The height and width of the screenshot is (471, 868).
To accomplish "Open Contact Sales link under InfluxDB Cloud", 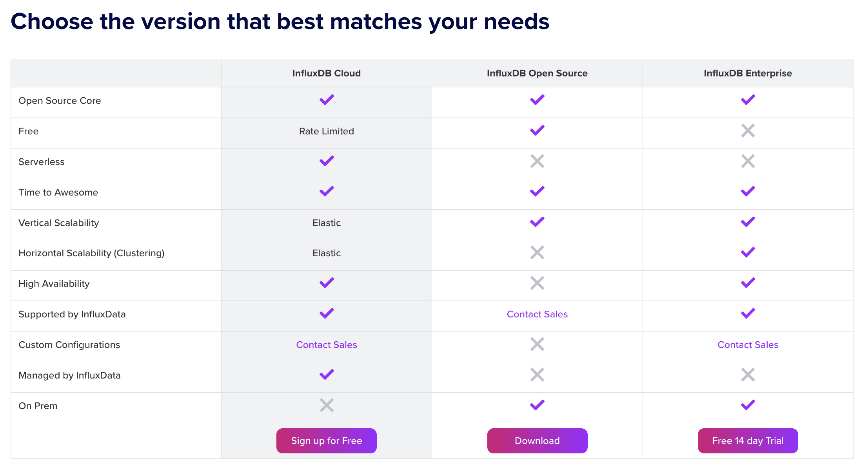I will coord(326,345).
